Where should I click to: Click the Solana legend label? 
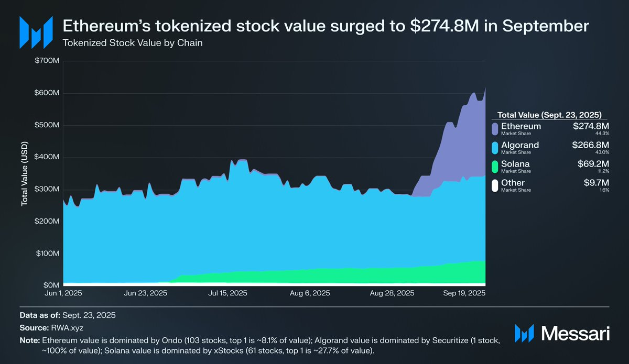tap(516, 164)
